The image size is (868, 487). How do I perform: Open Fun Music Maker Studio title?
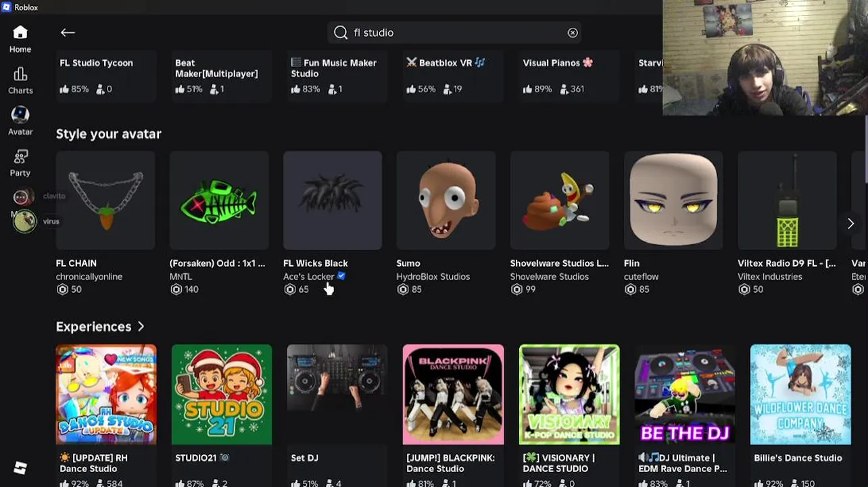(x=334, y=68)
